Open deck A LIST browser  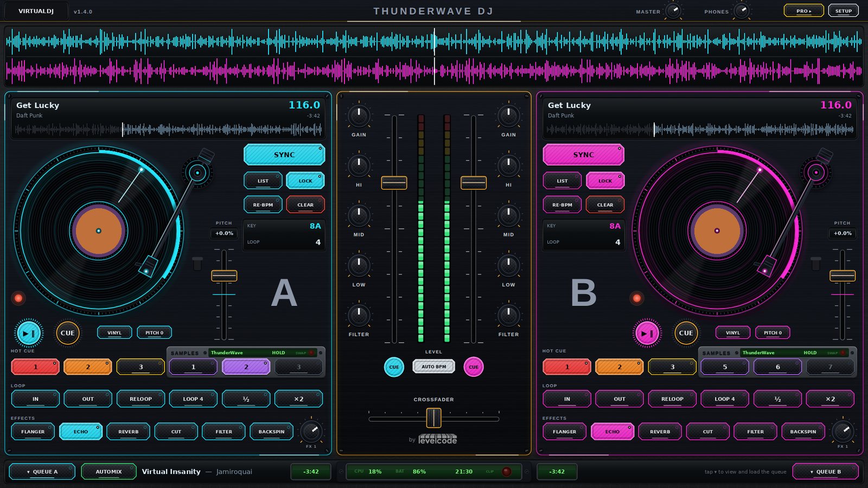pyautogui.click(x=263, y=181)
